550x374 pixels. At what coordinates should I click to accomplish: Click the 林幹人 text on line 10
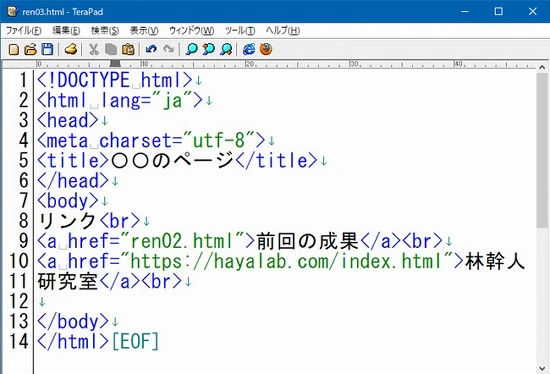pyautogui.click(x=495, y=261)
